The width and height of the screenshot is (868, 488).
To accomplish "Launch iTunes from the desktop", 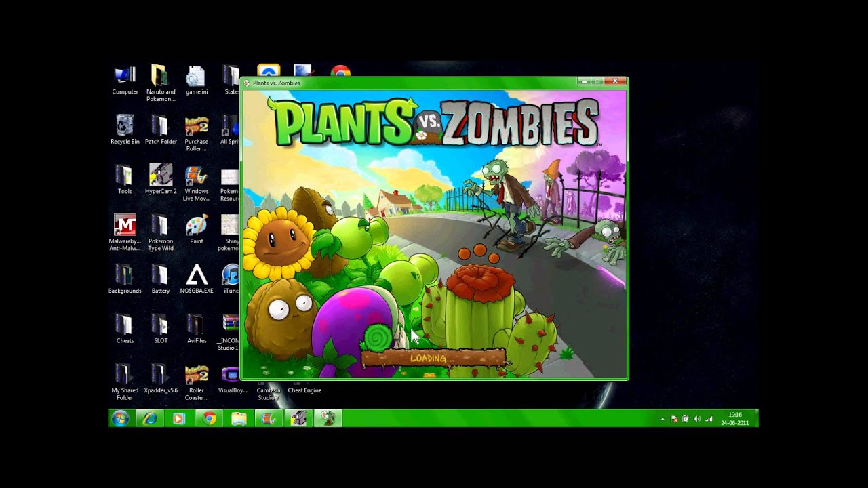I will point(231,279).
